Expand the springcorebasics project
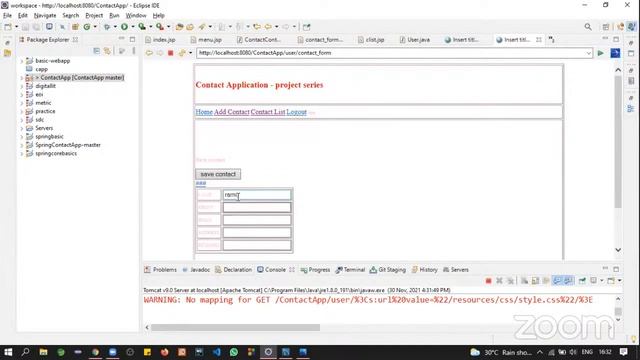The height and width of the screenshot is (360, 640). pos(22,153)
